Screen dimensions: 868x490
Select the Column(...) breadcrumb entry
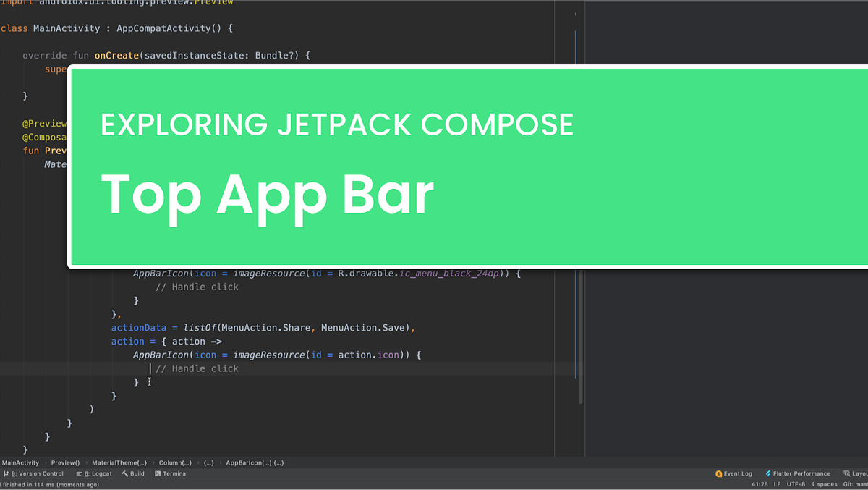(175, 462)
